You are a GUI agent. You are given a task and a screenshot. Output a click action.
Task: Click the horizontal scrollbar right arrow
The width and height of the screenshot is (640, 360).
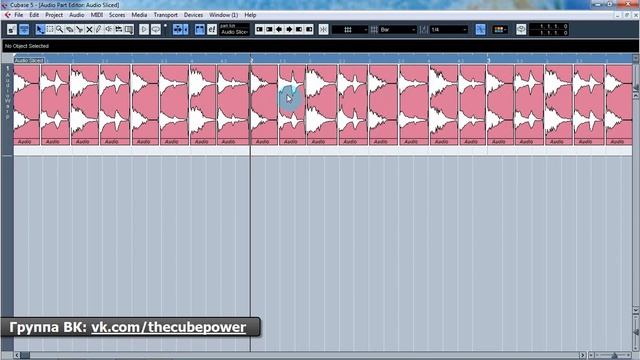[x=583, y=356]
